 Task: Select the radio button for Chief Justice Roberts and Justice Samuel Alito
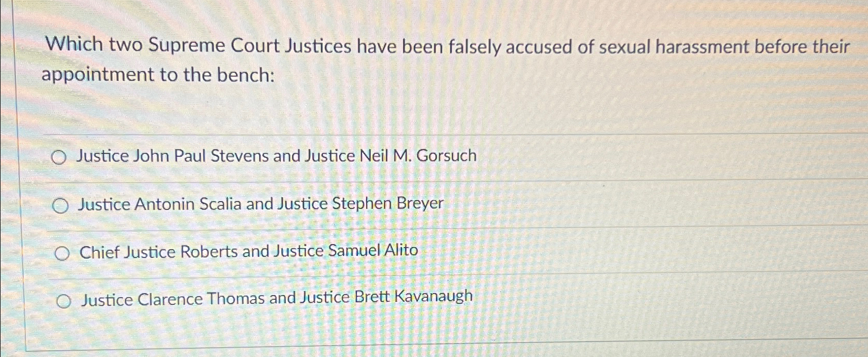62,253
